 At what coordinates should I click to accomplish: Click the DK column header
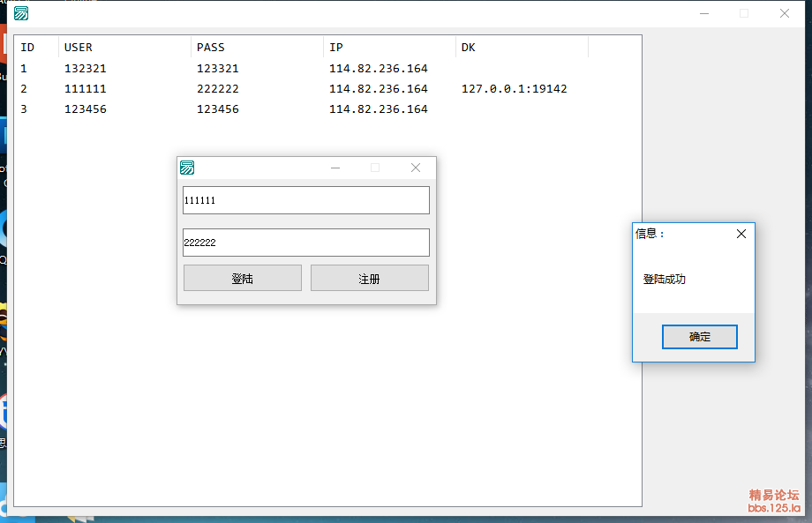coord(521,48)
